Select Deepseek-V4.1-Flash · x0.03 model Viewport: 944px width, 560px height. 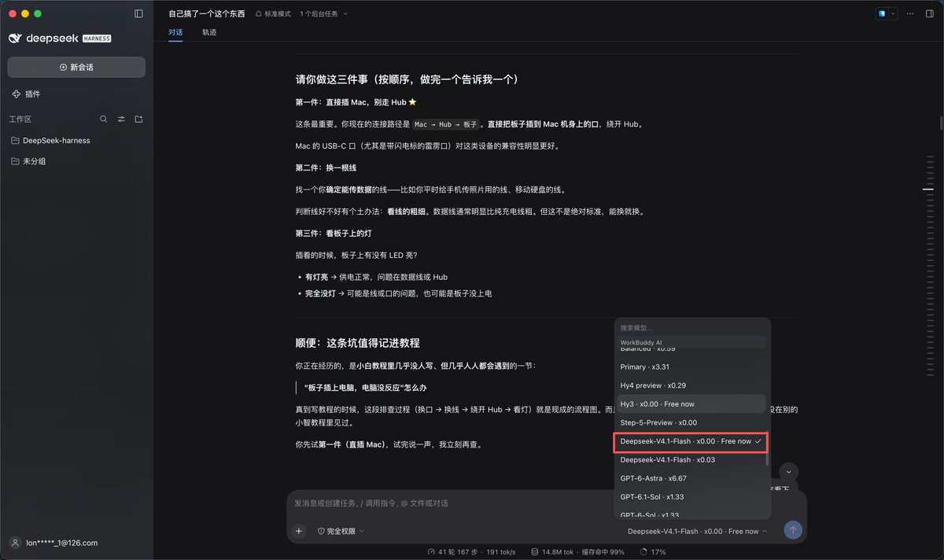pyautogui.click(x=692, y=459)
